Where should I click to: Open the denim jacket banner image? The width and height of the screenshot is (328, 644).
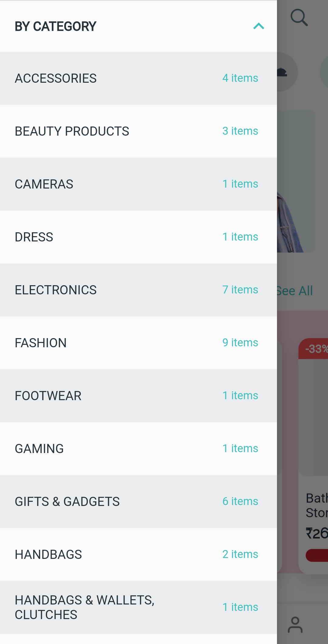click(x=295, y=181)
